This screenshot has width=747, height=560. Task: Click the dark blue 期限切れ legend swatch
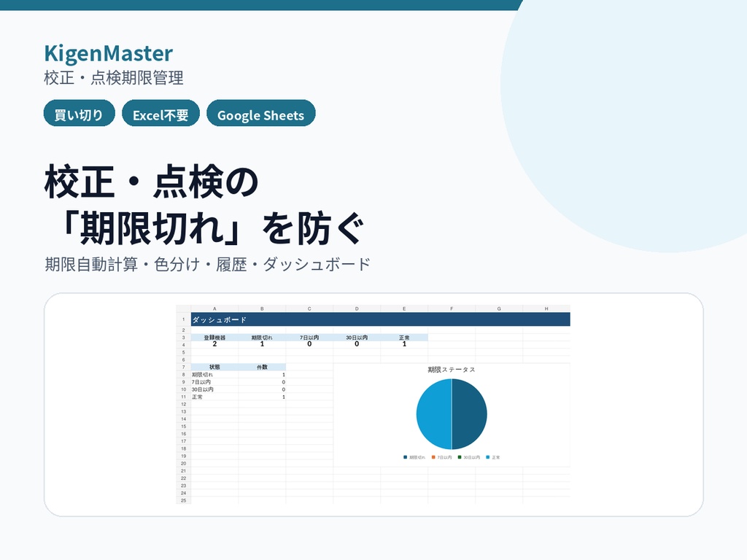click(x=406, y=457)
